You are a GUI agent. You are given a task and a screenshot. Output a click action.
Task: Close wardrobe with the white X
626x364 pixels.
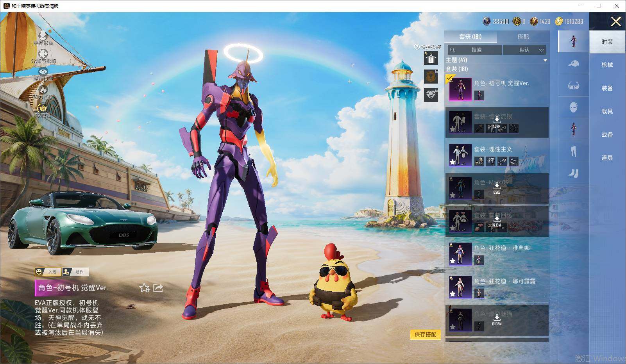click(616, 21)
